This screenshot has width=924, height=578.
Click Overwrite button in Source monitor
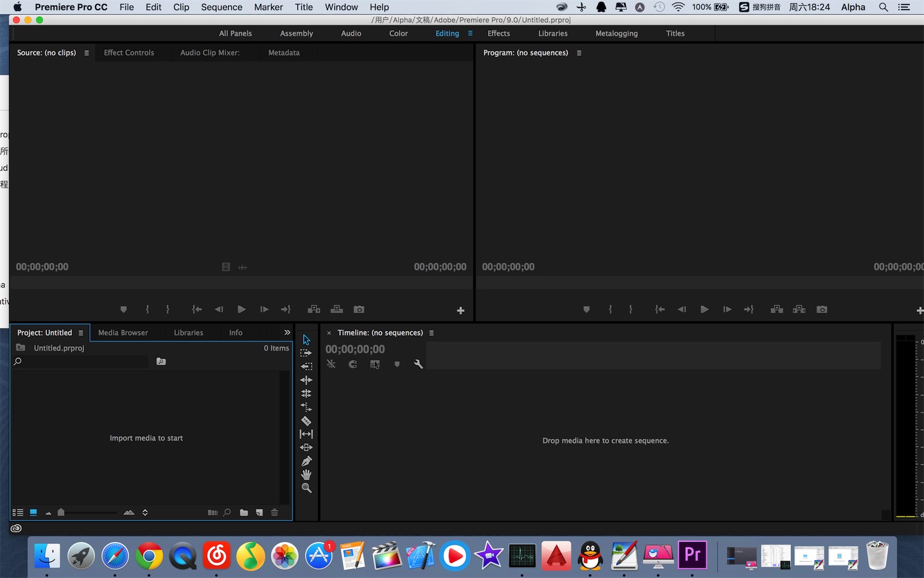coord(336,310)
